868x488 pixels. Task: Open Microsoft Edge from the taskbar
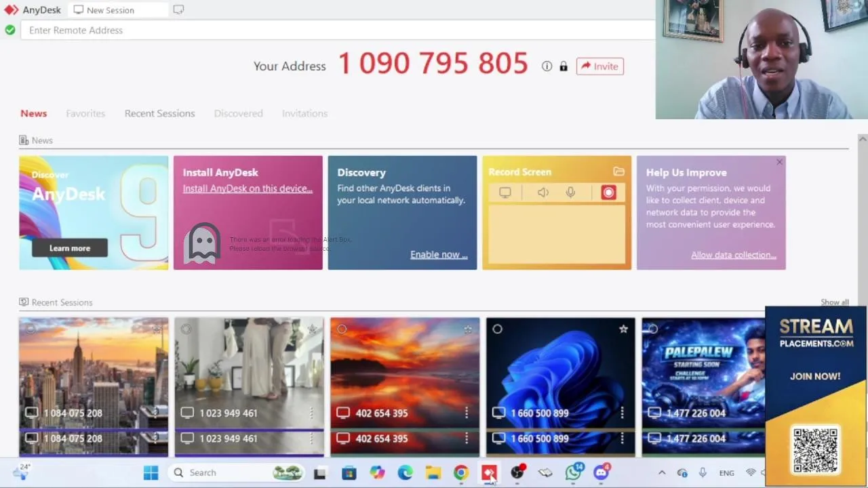[405, 472]
